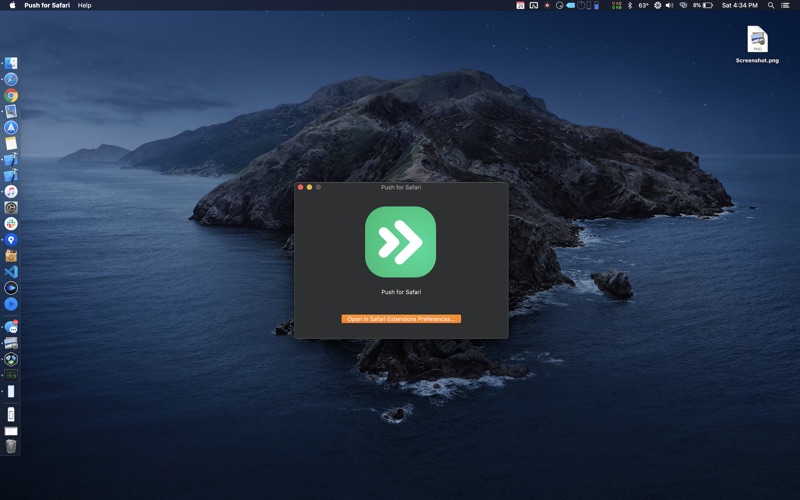Open the Spark mail app in Dock

point(11,128)
